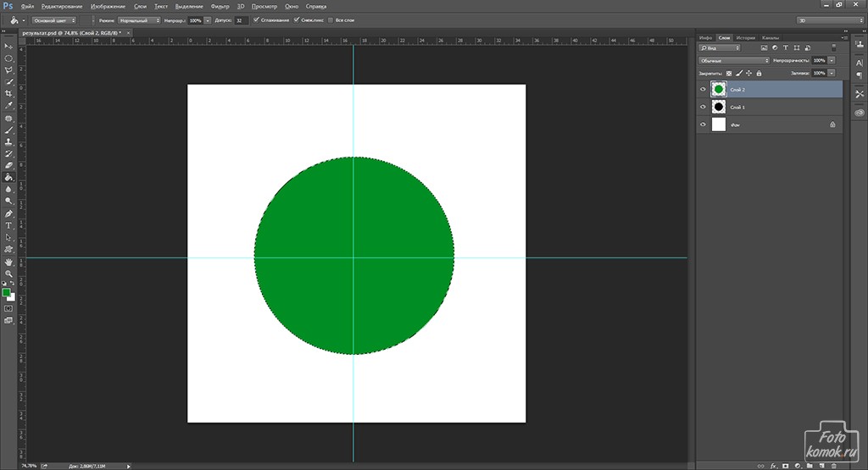
Task: Select the Zoom tool in the toolbox
Action: pos(8,274)
